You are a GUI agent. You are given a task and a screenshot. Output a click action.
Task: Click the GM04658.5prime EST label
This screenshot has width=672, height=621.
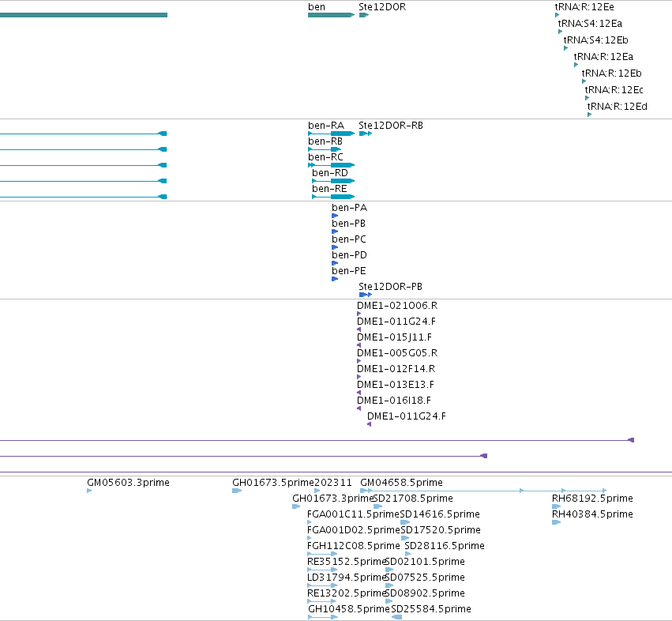pyautogui.click(x=402, y=483)
